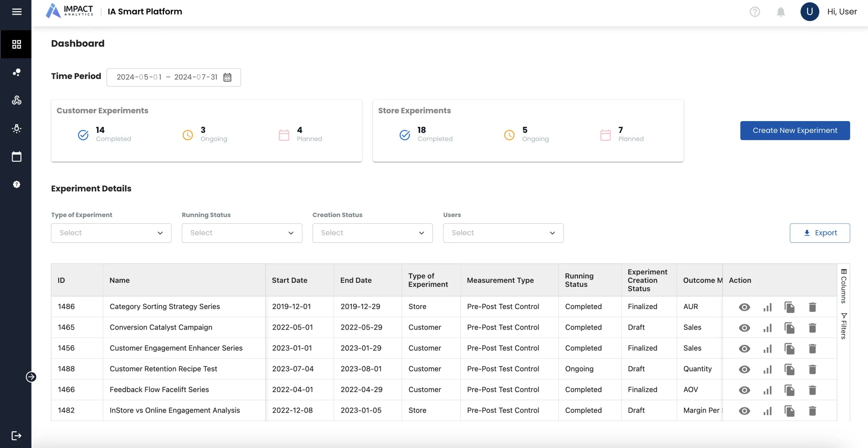
Task: Open the bar chart results icon for experiment 1486
Action: click(x=767, y=307)
